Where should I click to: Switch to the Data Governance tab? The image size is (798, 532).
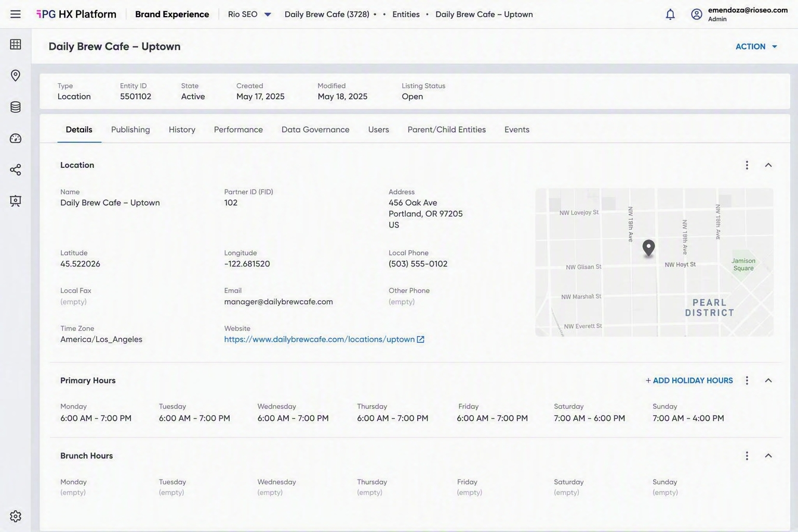click(x=315, y=129)
